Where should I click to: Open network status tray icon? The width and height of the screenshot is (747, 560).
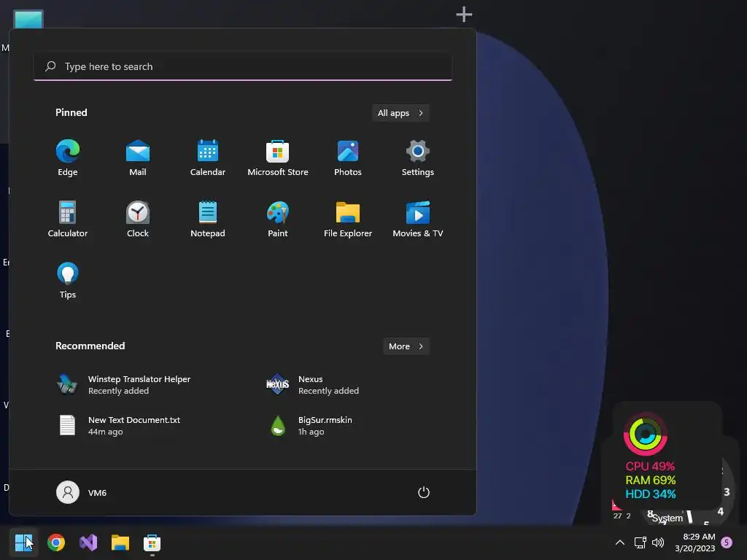coord(640,542)
